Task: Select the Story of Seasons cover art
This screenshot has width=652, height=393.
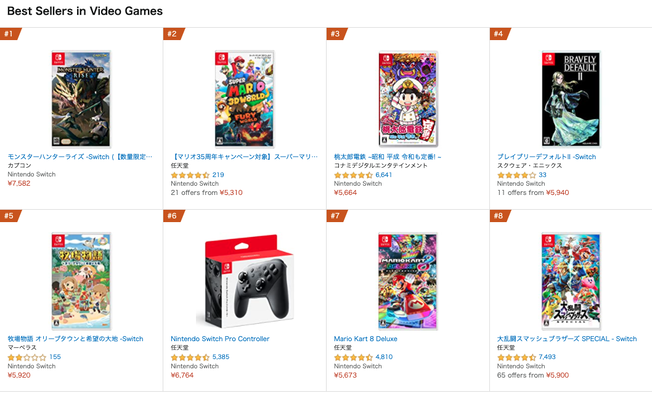Action: (x=81, y=281)
